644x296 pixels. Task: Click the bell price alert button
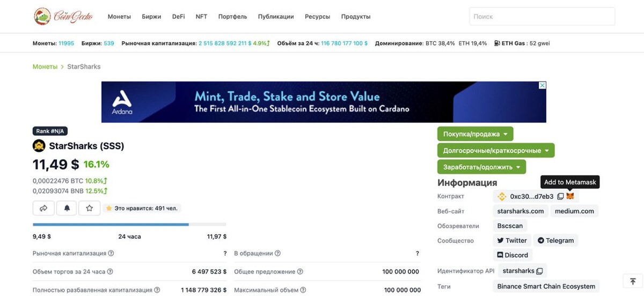pyautogui.click(x=67, y=208)
